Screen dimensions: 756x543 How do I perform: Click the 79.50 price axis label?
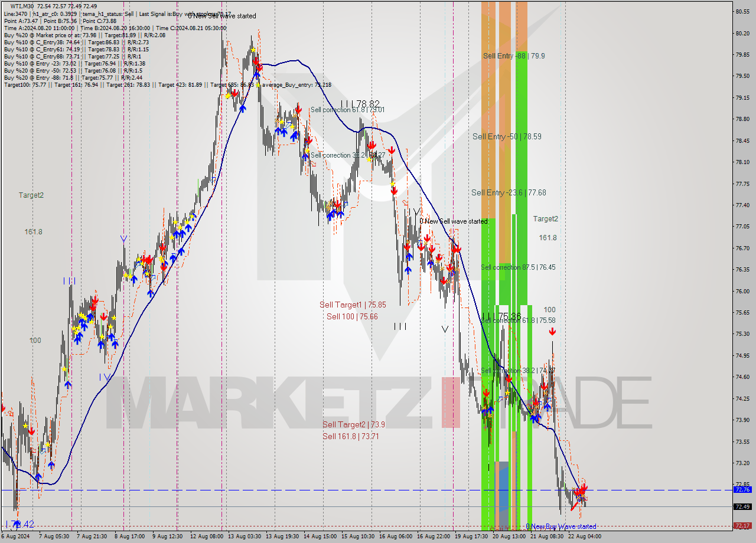742,76
